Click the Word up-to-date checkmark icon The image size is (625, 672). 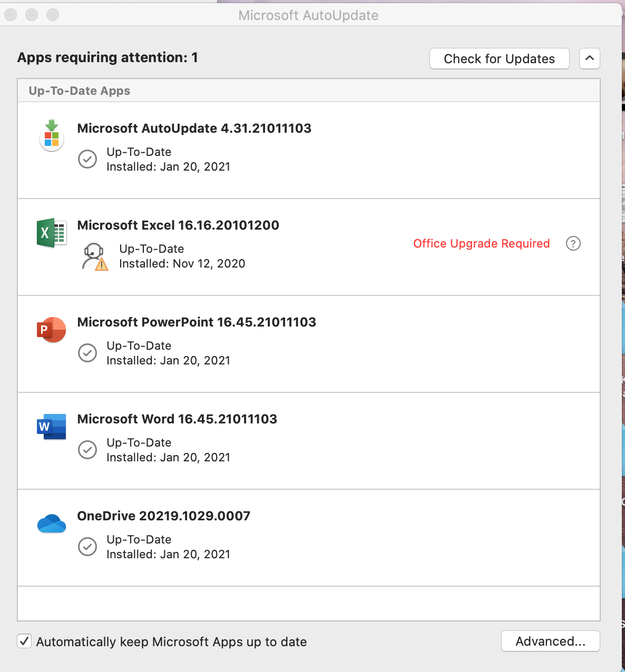87,450
